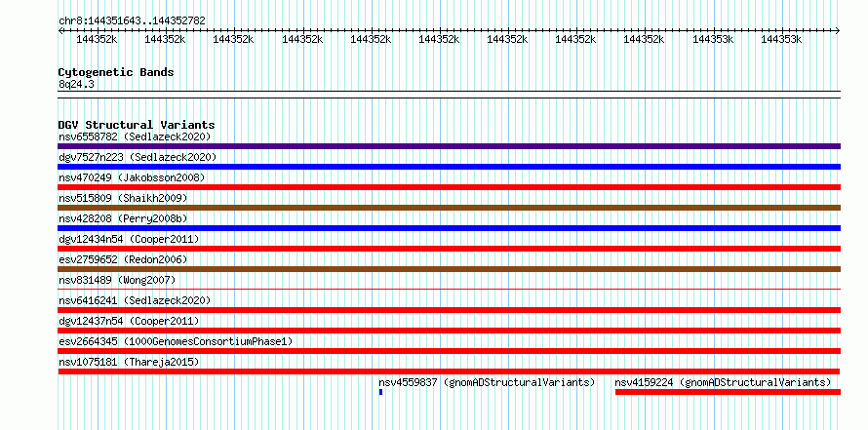Select the red nsv6416241 variant bar
Image resolution: width=868 pixels, height=430 pixels.
(x=449, y=310)
